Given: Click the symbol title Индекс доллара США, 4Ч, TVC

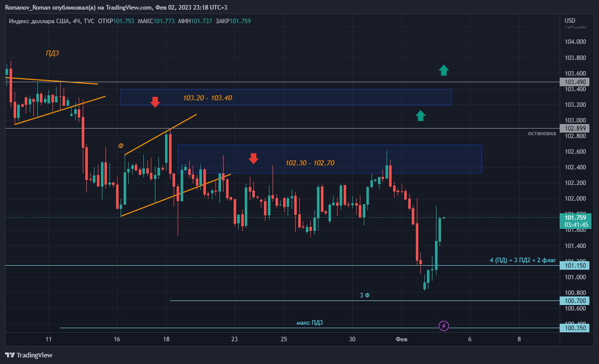Looking at the screenshot, I should 51,21.
